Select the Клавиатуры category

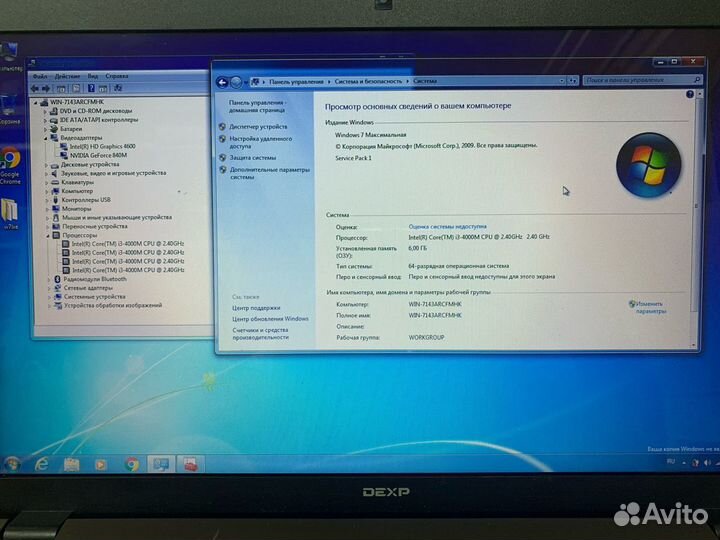[78, 182]
